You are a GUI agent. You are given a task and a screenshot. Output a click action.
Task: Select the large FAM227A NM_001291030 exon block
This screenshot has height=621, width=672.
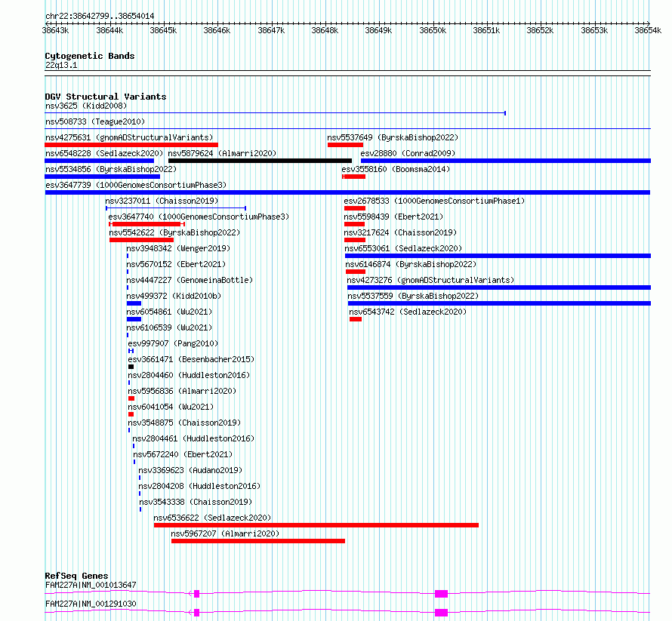tap(441, 613)
